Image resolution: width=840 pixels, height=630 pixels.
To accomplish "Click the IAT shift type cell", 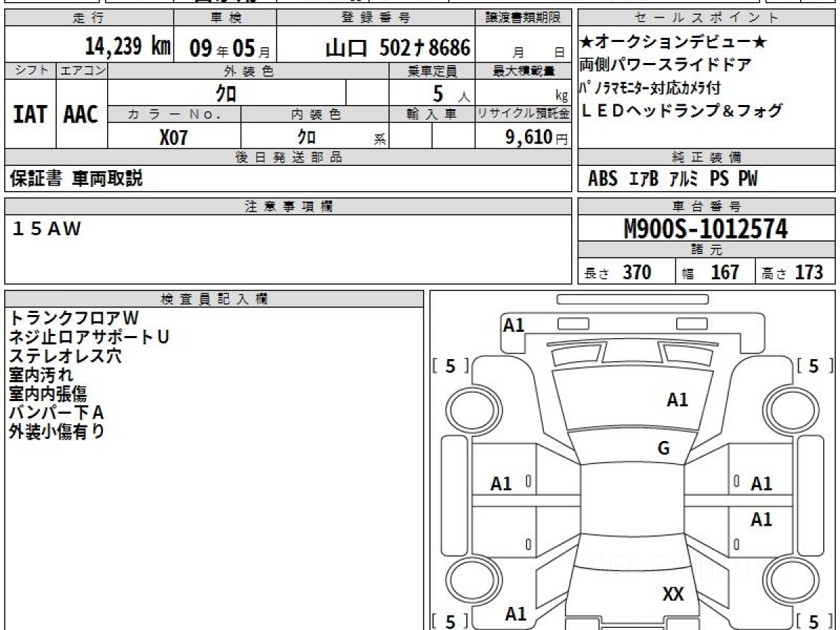I will (30, 115).
